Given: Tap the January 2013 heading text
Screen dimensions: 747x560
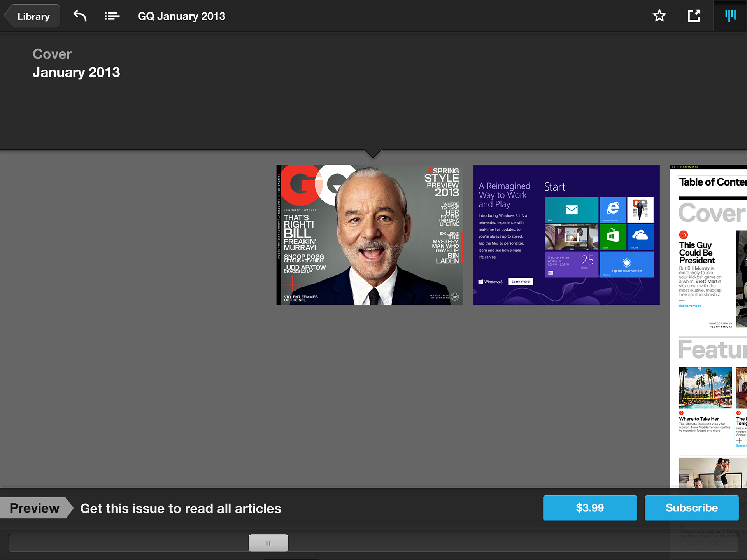Looking at the screenshot, I should [x=76, y=72].
